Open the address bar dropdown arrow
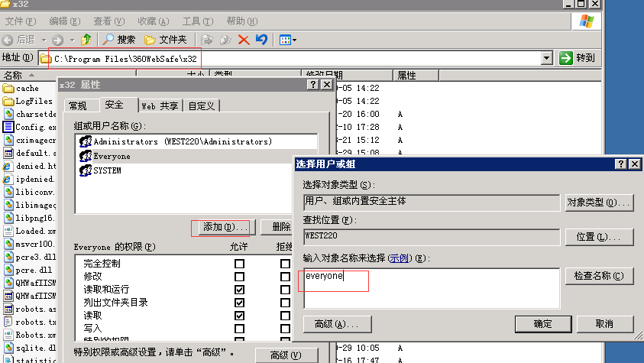Image resolution: width=644 pixels, height=363 pixels. 546,58
